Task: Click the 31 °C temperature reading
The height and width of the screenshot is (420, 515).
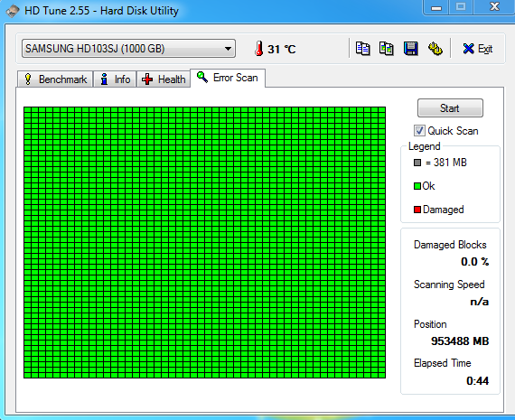Action: [x=282, y=50]
